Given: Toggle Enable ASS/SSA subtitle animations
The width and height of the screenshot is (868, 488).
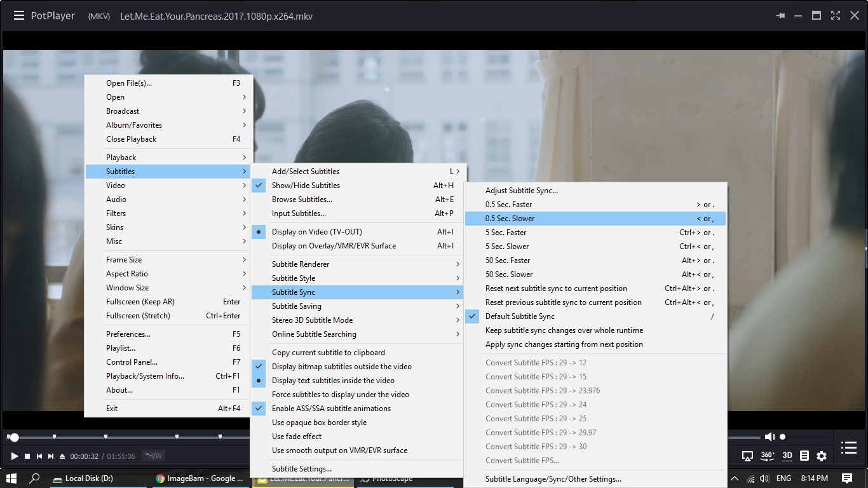Looking at the screenshot, I should pos(331,409).
